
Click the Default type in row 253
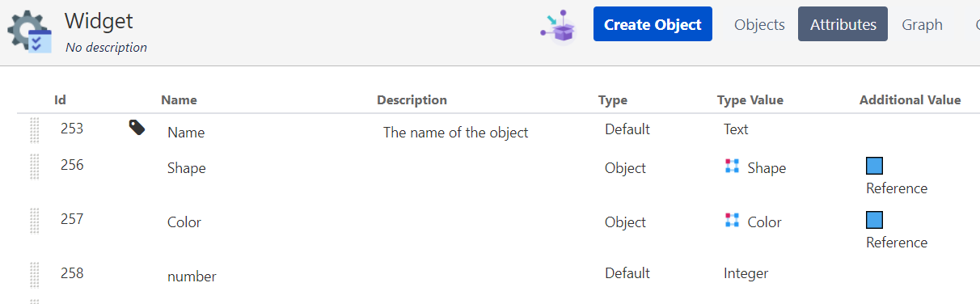click(x=627, y=129)
